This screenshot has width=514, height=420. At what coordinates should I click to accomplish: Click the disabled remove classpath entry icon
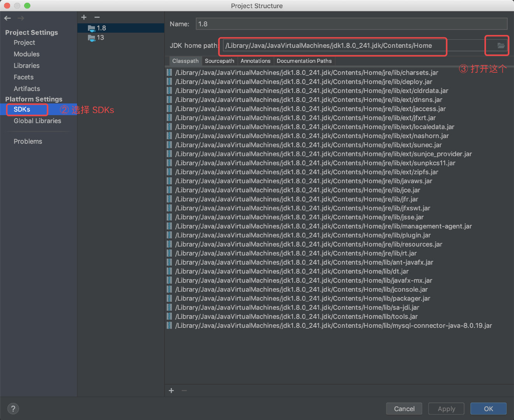click(x=184, y=390)
